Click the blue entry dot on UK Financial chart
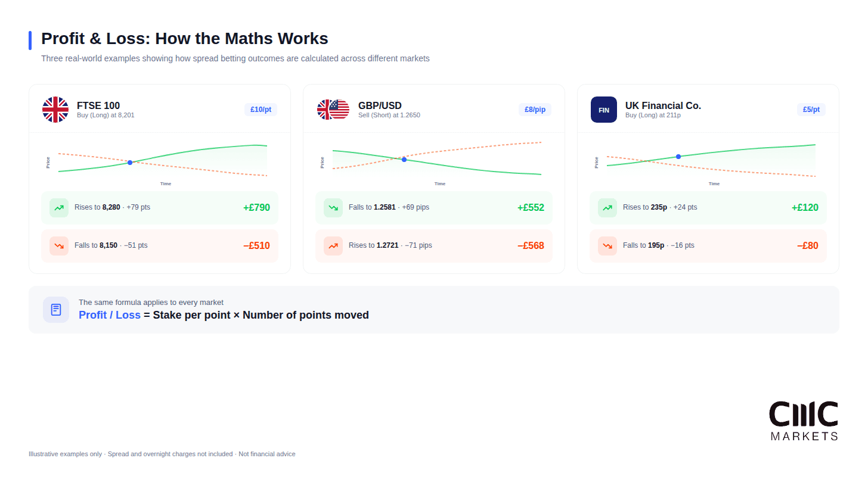The width and height of the screenshot is (868, 486). [678, 157]
